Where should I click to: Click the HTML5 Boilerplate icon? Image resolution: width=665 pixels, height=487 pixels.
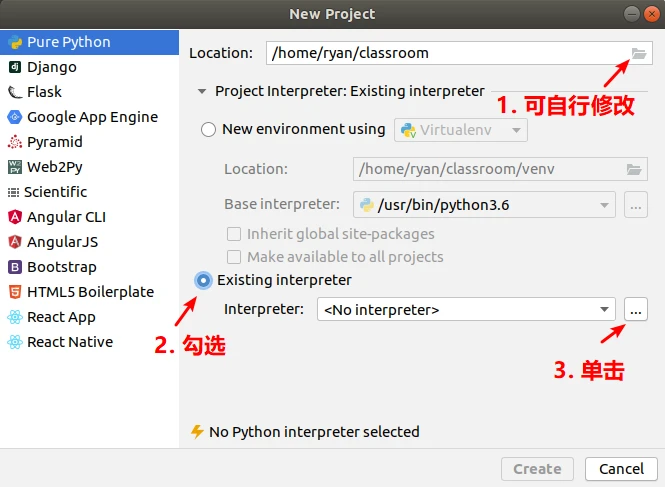pos(15,292)
